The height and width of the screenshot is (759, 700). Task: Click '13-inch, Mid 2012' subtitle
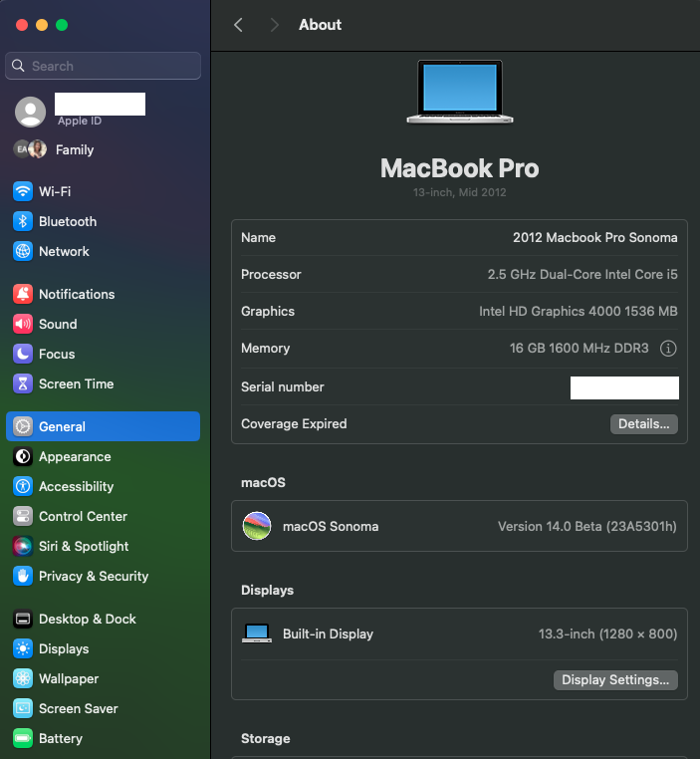(460, 192)
